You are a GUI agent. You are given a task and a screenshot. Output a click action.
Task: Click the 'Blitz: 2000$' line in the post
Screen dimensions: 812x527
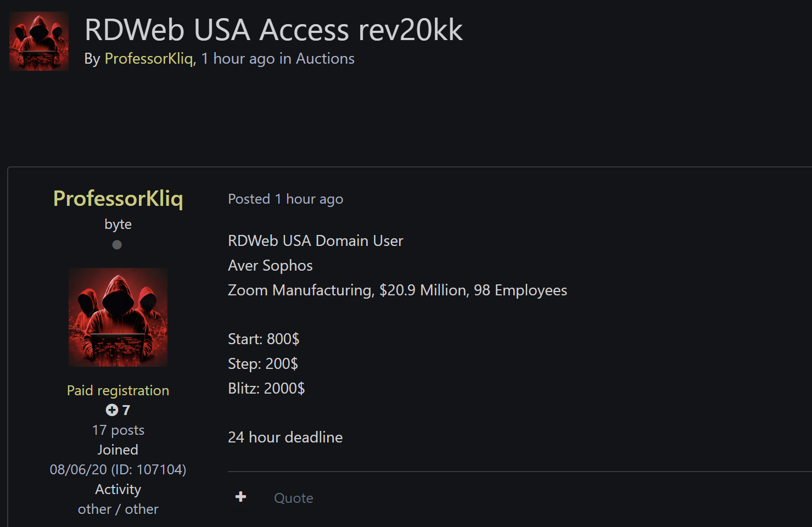click(266, 388)
